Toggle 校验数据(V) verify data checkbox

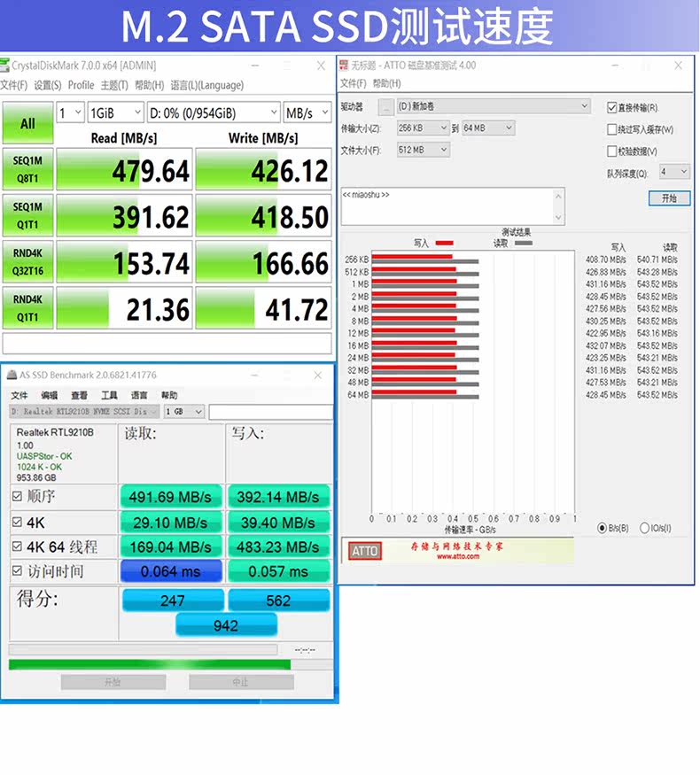pyautogui.click(x=612, y=151)
